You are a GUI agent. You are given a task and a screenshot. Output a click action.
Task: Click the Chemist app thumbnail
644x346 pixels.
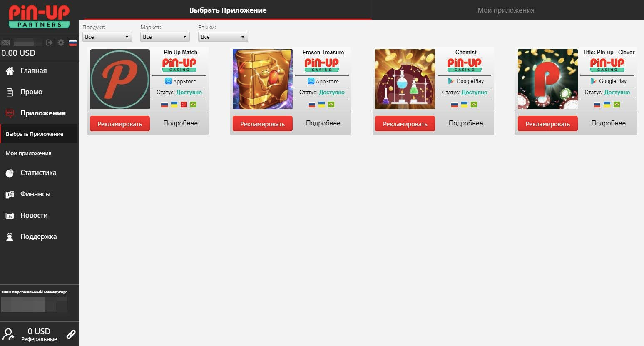[x=405, y=79]
